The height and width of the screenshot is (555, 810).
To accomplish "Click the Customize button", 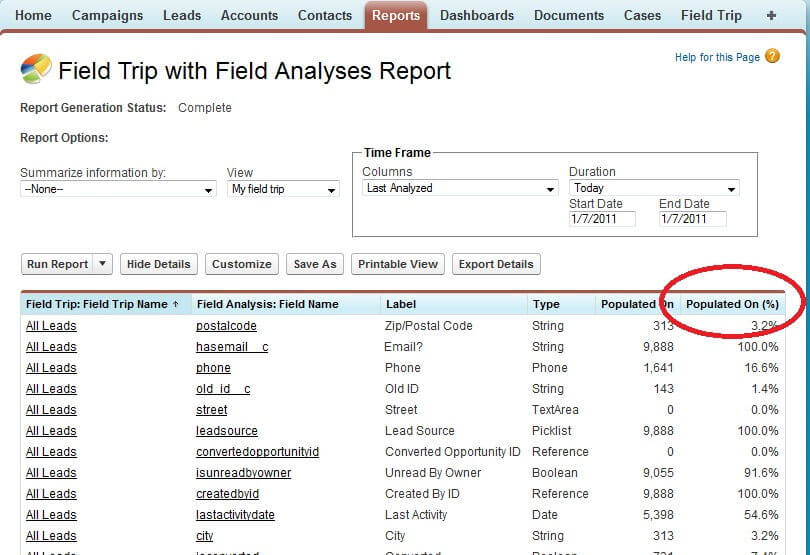I will [241, 264].
